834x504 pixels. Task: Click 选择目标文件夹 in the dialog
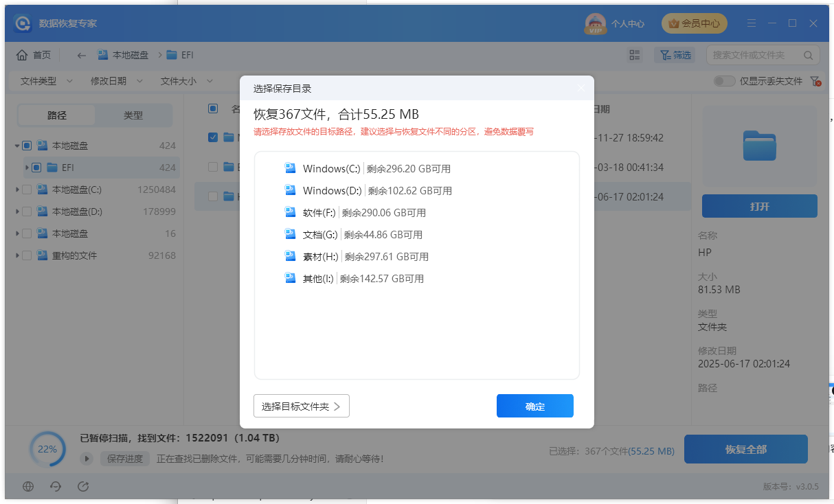pyautogui.click(x=302, y=406)
